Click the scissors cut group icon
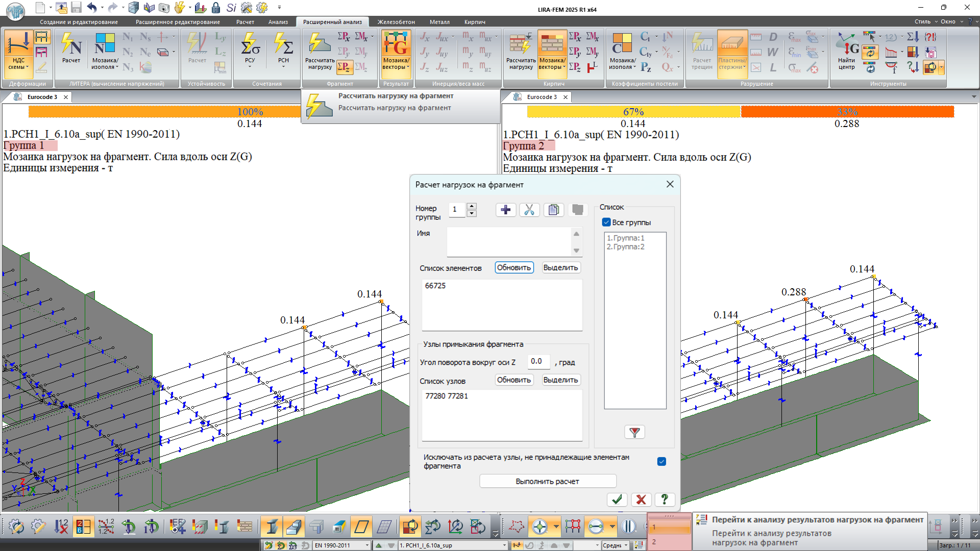The image size is (980, 551). (x=529, y=210)
